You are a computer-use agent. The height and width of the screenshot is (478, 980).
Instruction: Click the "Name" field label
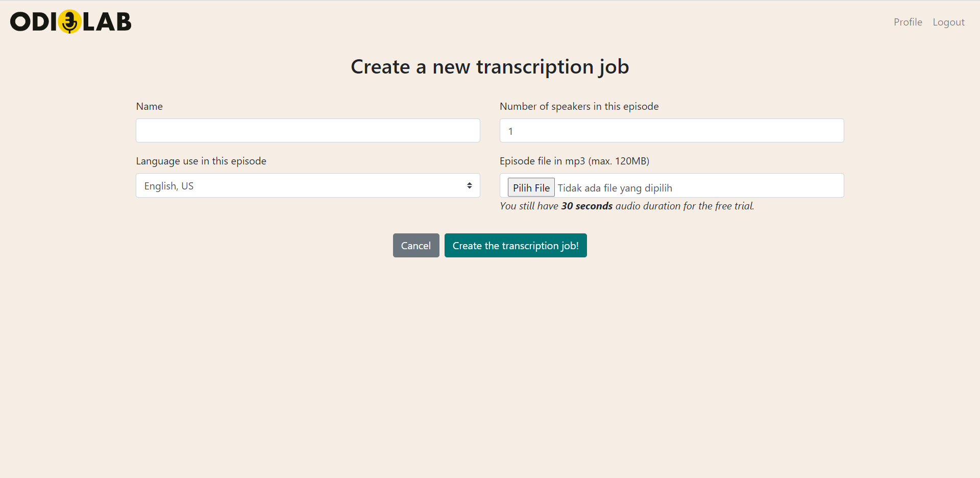pos(149,106)
